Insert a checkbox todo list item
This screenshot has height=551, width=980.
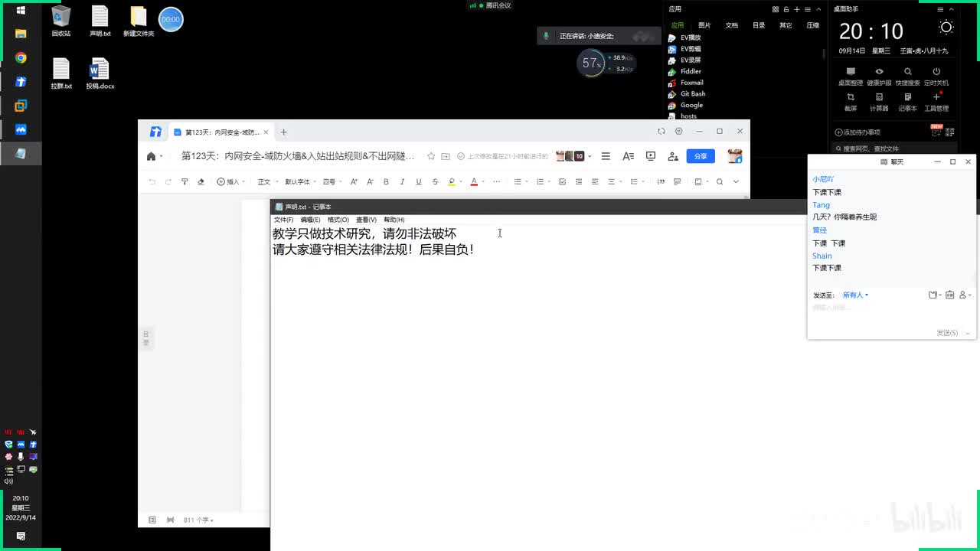(x=563, y=181)
